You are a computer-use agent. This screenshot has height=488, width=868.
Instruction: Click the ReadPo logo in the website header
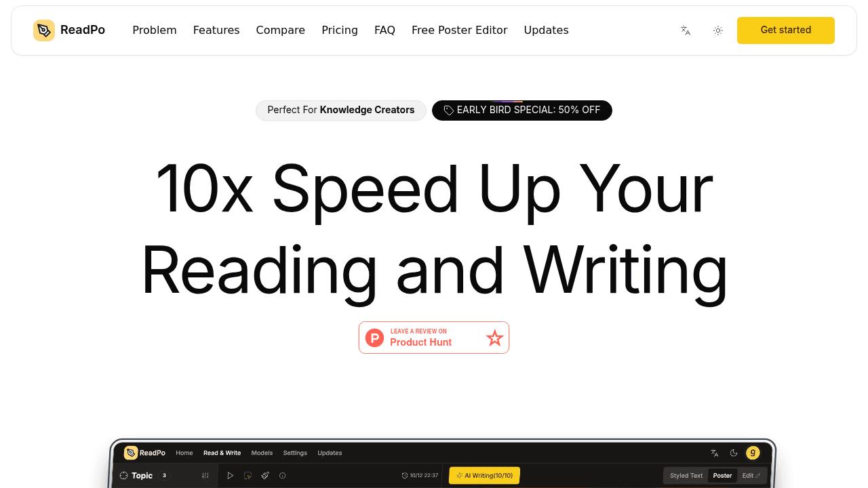click(x=68, y=30)
